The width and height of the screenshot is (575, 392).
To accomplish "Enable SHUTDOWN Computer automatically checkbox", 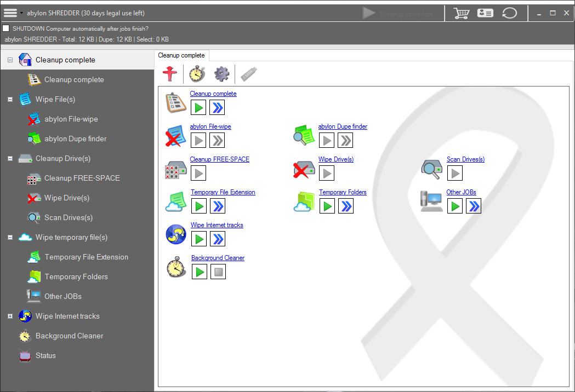I will (6, 28).
